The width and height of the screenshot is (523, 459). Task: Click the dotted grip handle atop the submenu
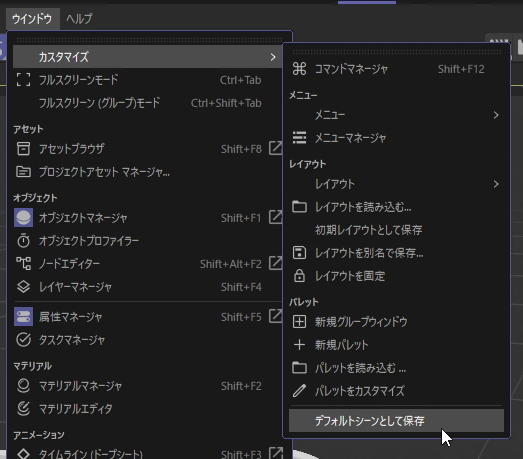pyautogui.click(x=397, y=52)
